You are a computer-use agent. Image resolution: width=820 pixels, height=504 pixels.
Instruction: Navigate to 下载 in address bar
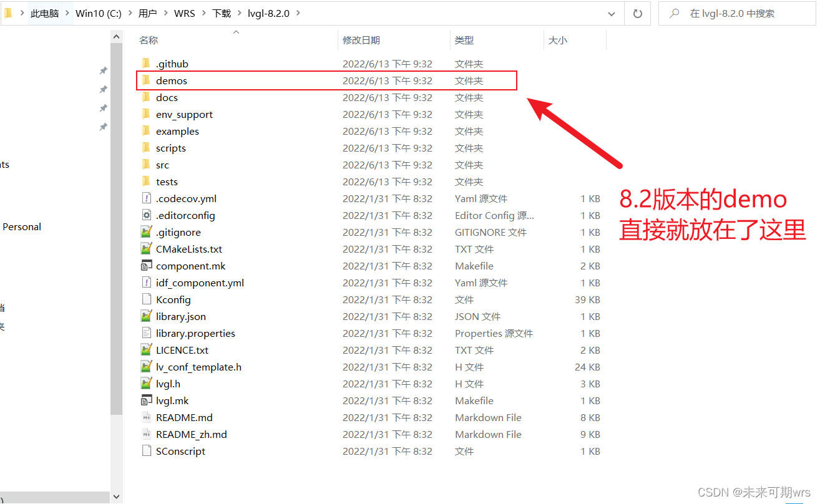222,13
